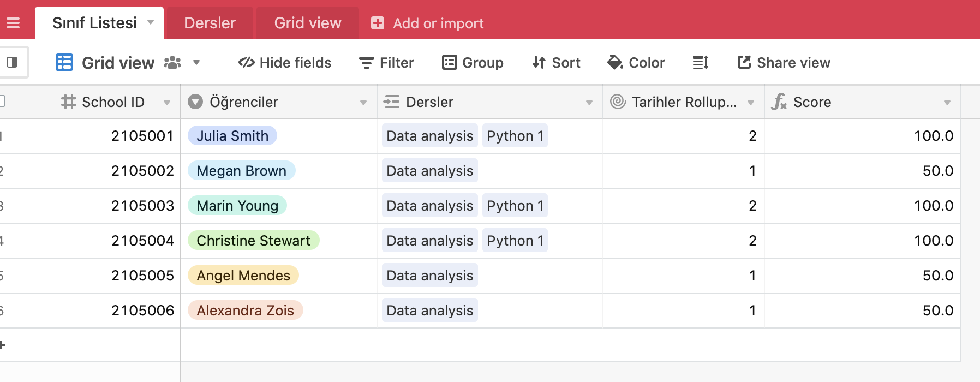Open the Öğrenciler column dropdown
This screenshot has width=980, height=382.
[363, 103]
